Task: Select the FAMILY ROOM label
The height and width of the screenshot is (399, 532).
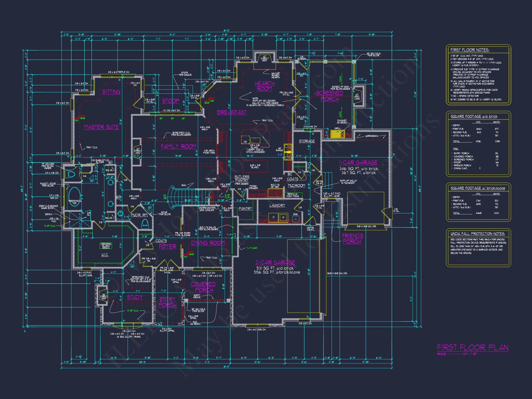Action: click(178, 146)
